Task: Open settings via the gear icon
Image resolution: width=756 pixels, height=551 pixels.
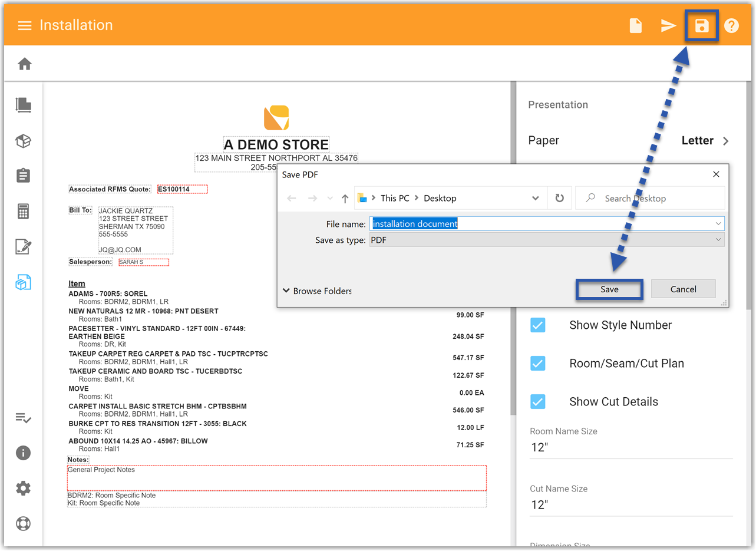Action: point(23,488)
